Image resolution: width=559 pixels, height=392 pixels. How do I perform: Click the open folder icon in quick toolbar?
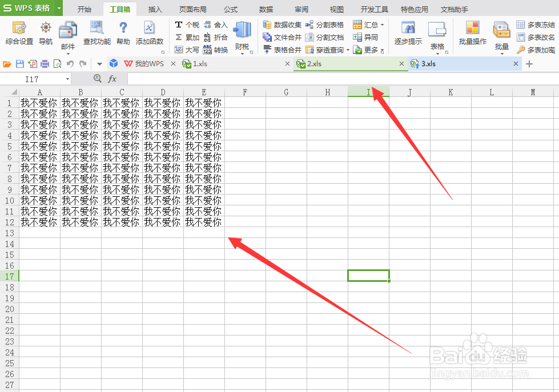point(7,64)
